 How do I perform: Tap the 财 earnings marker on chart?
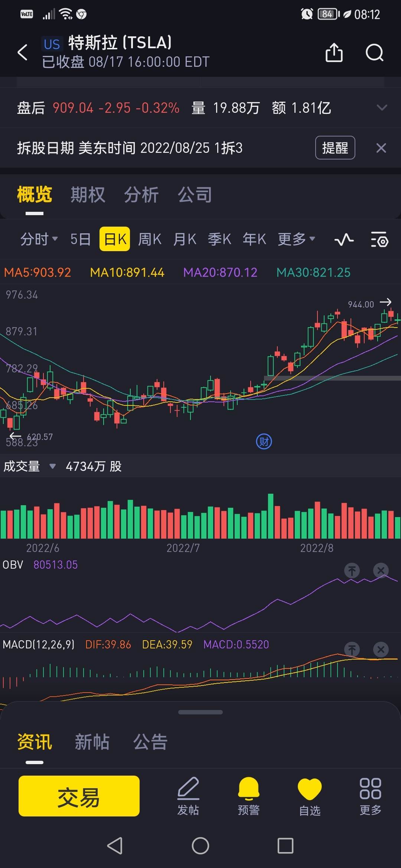tap(264, 441)
